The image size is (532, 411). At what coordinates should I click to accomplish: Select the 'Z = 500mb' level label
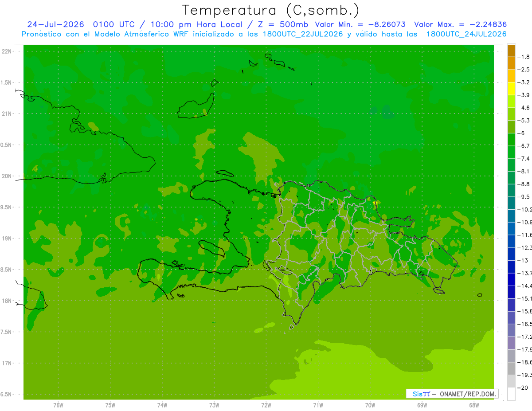point(284,24)
